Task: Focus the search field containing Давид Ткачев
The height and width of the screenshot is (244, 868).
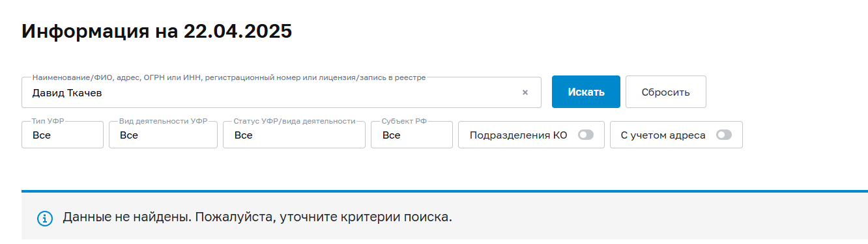Action: [282, 92]
